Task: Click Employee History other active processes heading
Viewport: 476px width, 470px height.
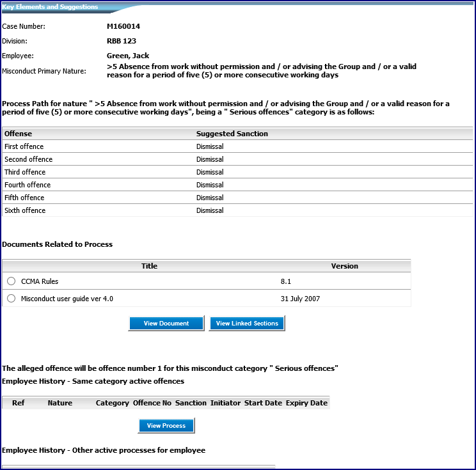Action: [104, 450]
